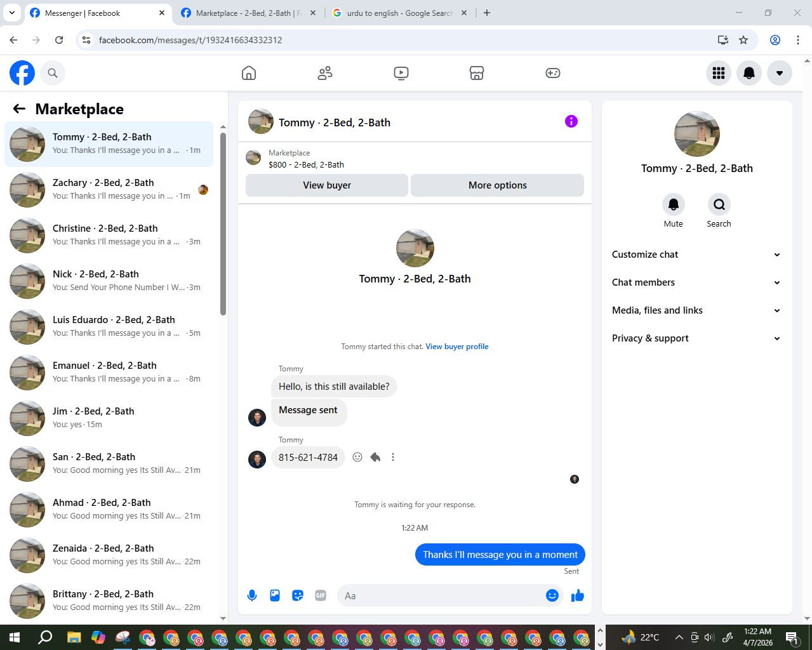Open Ahmad 2-Bed, 2-Bath conversation
The height and width of the screenshot is (650, 812).
[109, 510]
